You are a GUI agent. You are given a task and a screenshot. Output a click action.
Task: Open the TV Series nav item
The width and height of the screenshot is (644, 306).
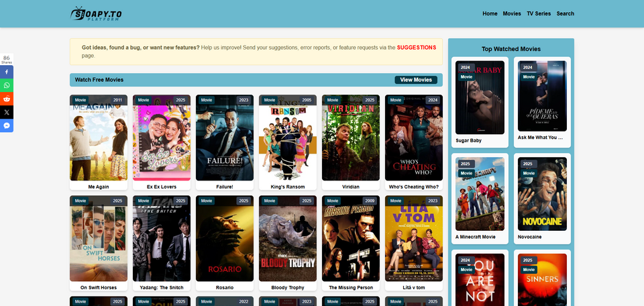539,13
